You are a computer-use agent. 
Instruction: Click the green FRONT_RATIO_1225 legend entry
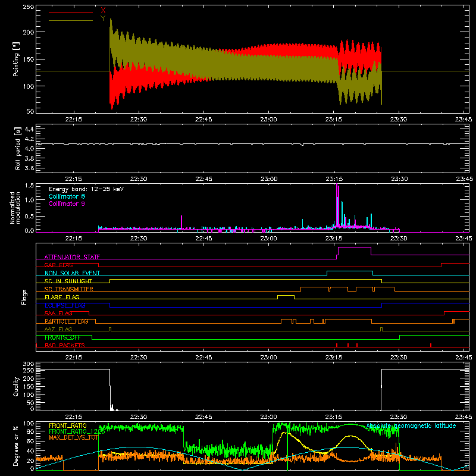click(77, 431)
